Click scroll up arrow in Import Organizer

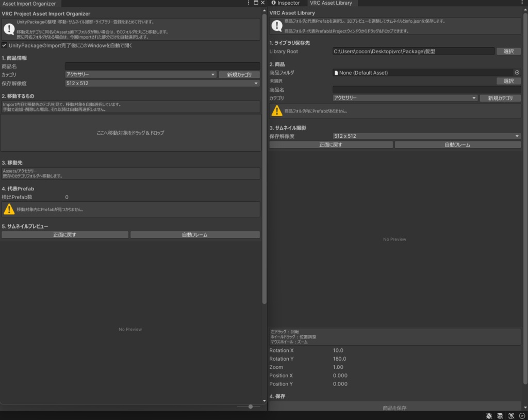click(264, 10)
